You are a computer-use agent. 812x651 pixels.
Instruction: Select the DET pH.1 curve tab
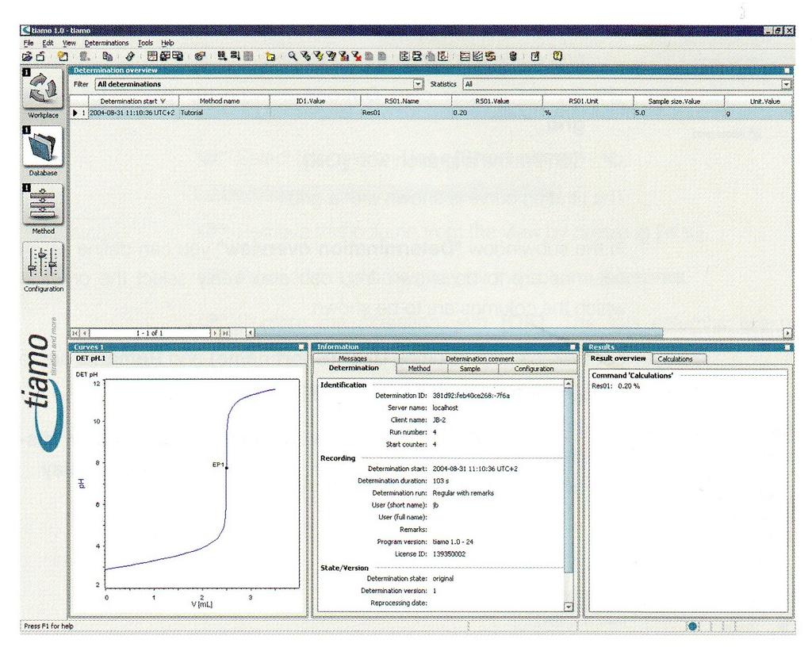90,358
